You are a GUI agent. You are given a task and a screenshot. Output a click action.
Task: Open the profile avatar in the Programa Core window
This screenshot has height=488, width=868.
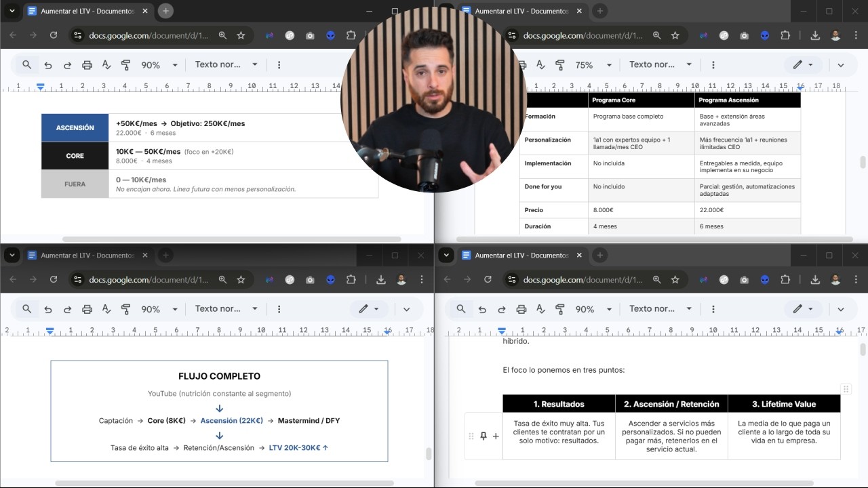tap(835, 35)
